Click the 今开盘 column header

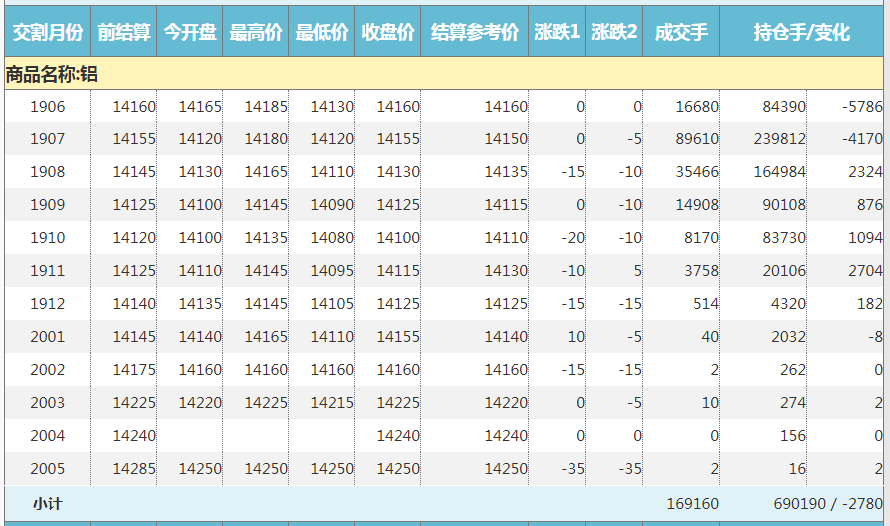[x=190, y=33]
